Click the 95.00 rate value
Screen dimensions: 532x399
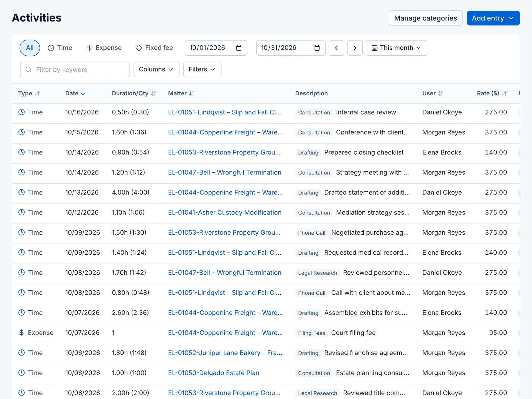tap(498, 333)
